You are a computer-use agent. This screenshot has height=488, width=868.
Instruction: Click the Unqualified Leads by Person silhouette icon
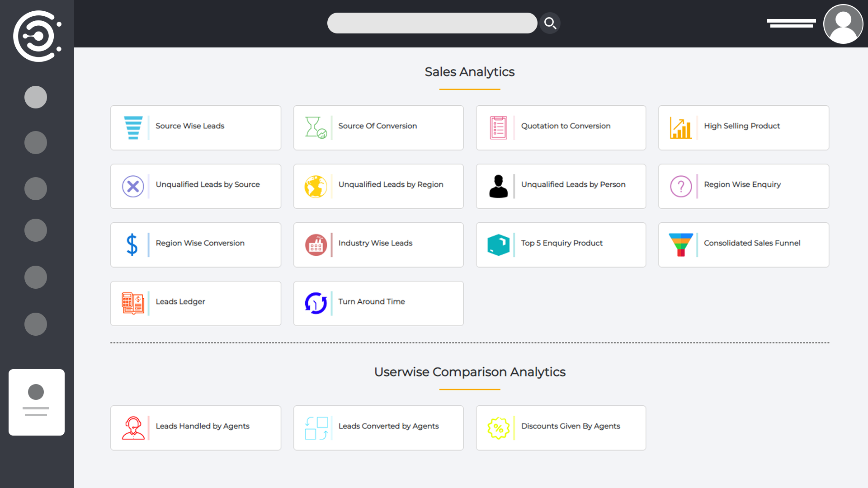click(x=498, y=186)
